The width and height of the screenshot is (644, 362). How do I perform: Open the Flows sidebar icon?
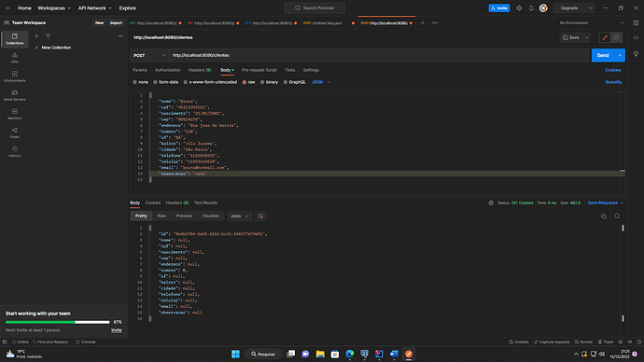click(x=14, y=132)
